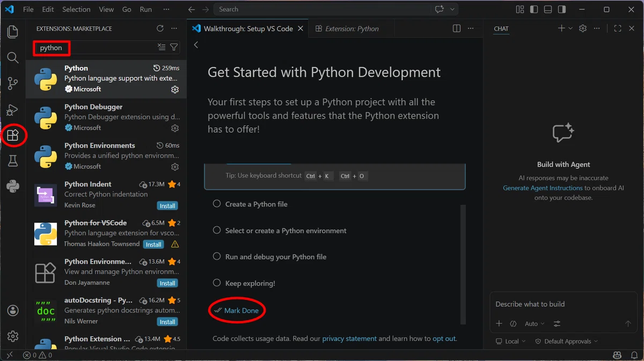The width and height of the screenshot is (644, 361).
Task: Open manage gear for Python Environments
Action: (175, 167)
